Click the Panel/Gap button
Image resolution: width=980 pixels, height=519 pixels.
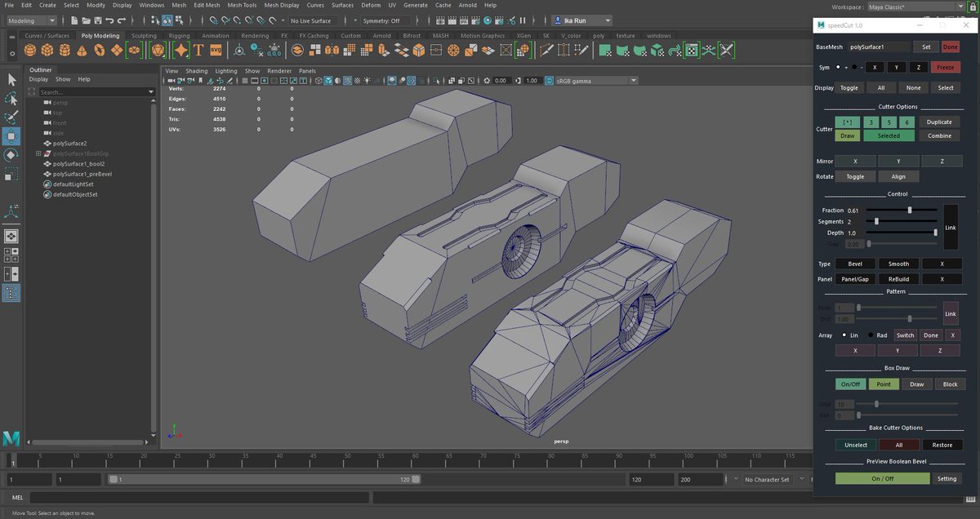coord(855,279)
